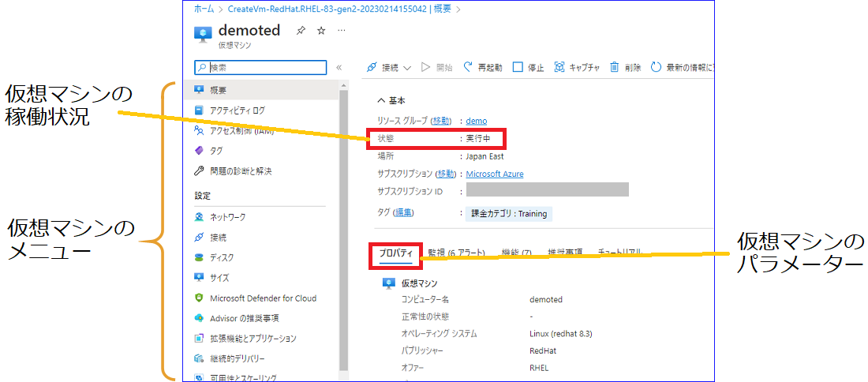
Task: Open the 接続 dropdown in toolbar
Action: pyautogui.click(x=388, y=68)
